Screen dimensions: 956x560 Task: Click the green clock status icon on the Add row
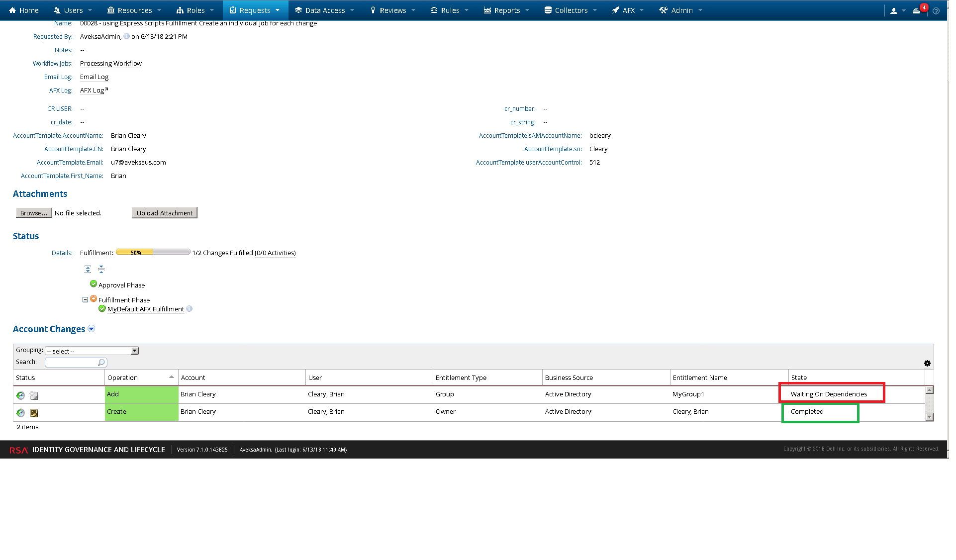point(20,395)
